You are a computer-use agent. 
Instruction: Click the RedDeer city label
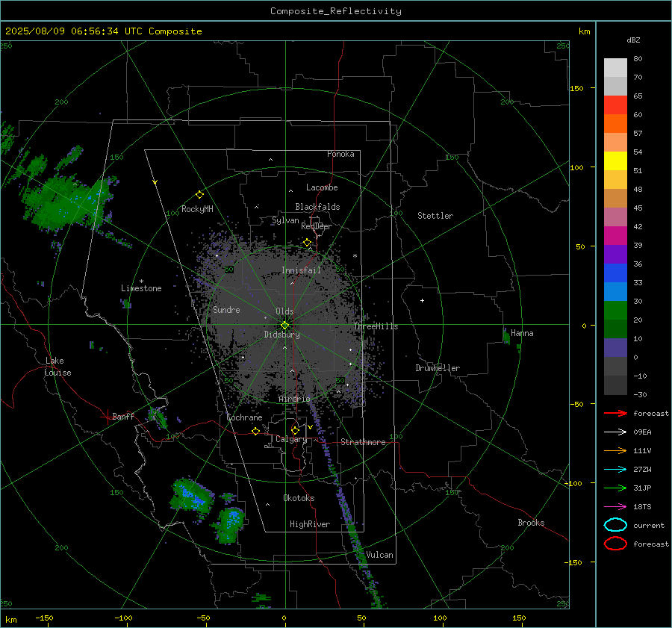tap(317, 226)
